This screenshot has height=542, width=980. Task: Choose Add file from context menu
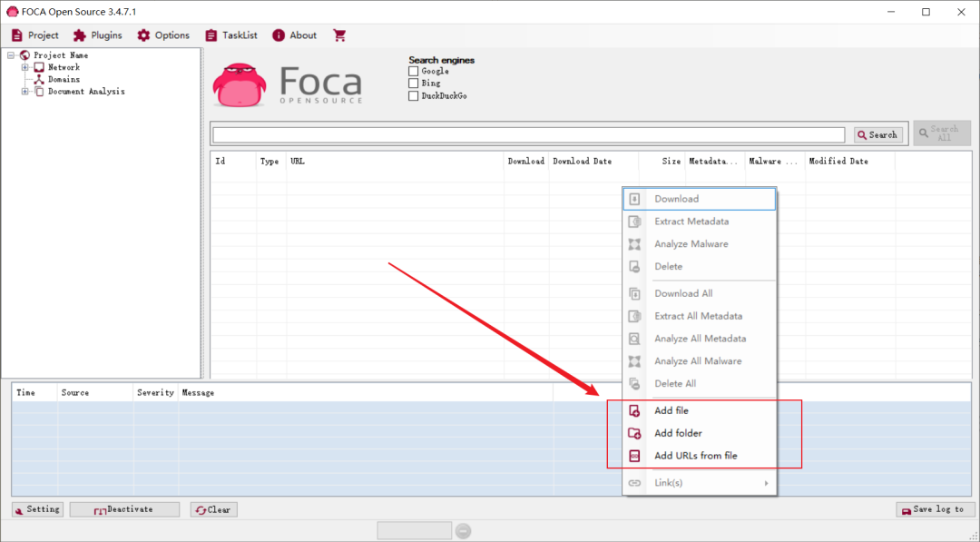700,410
